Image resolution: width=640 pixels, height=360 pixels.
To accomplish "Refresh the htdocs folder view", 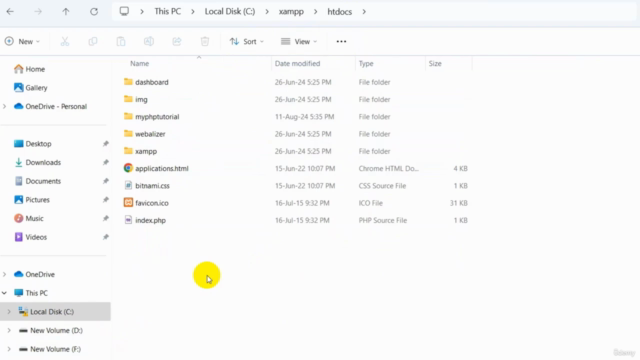I will (x=94, y=11).
